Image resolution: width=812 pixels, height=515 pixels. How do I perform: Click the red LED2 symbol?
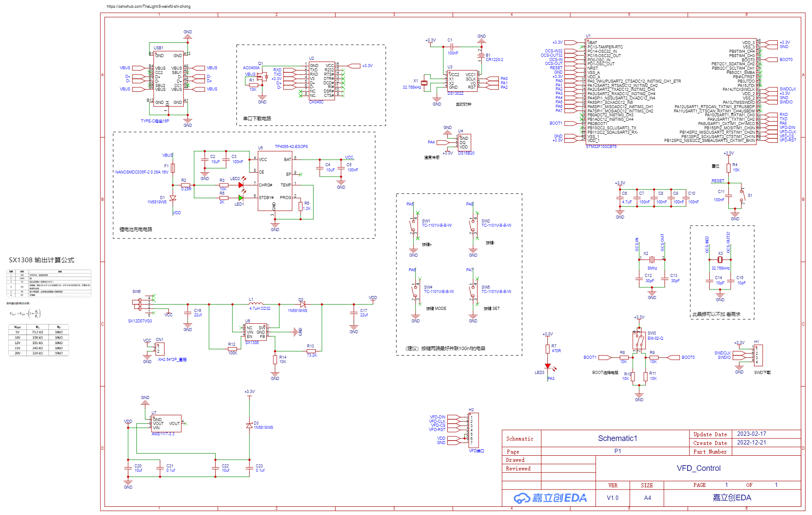pyautogui.click(x=241, y=185)
